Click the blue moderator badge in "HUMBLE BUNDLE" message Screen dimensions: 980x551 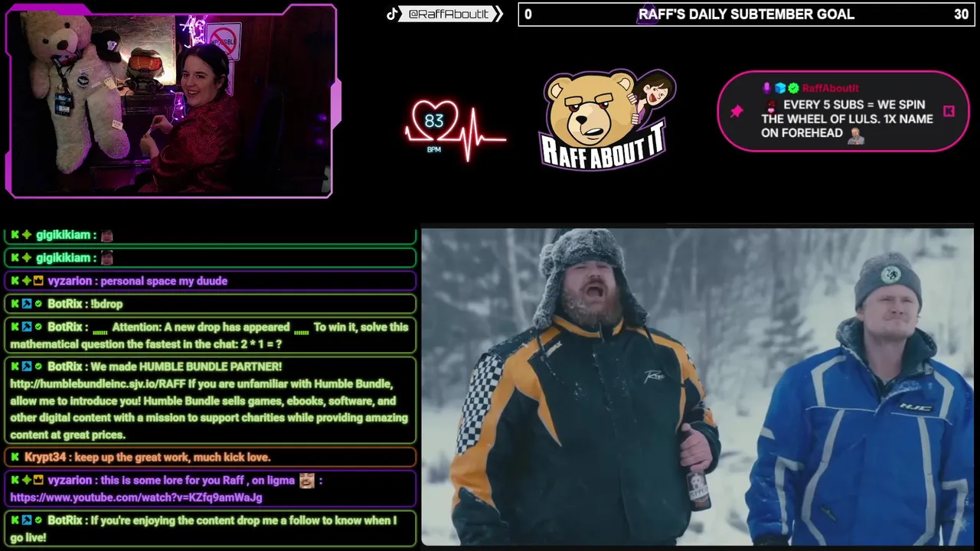click(x=26, y=367)
